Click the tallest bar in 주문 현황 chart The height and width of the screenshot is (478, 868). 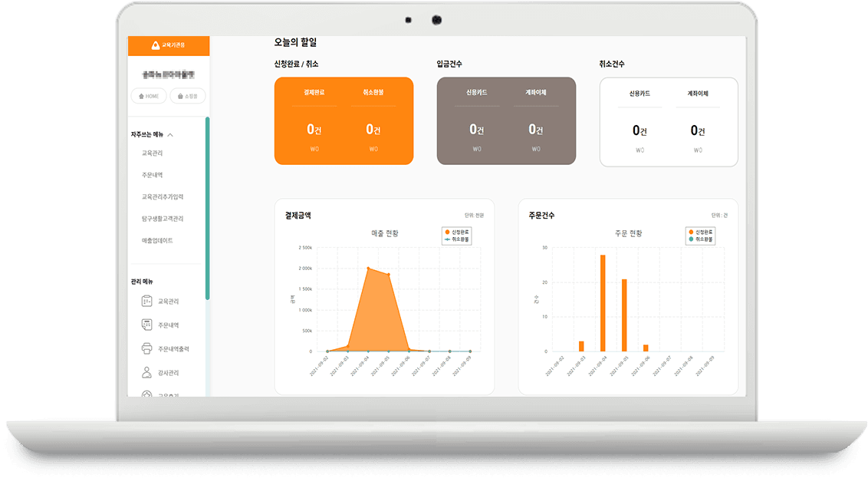point(603,302)
